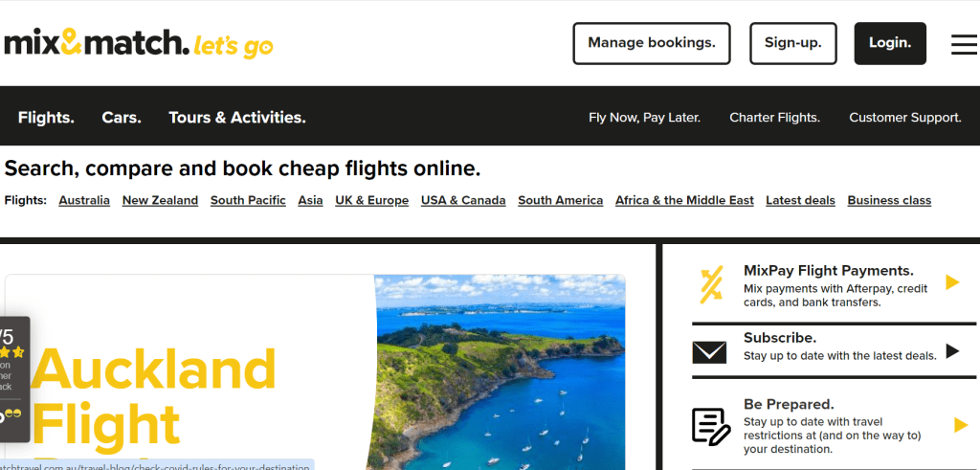Click the MixPay percent arrows icon
Image resolution: width=980 pixels, height=470 pixels.
point(711,284)
